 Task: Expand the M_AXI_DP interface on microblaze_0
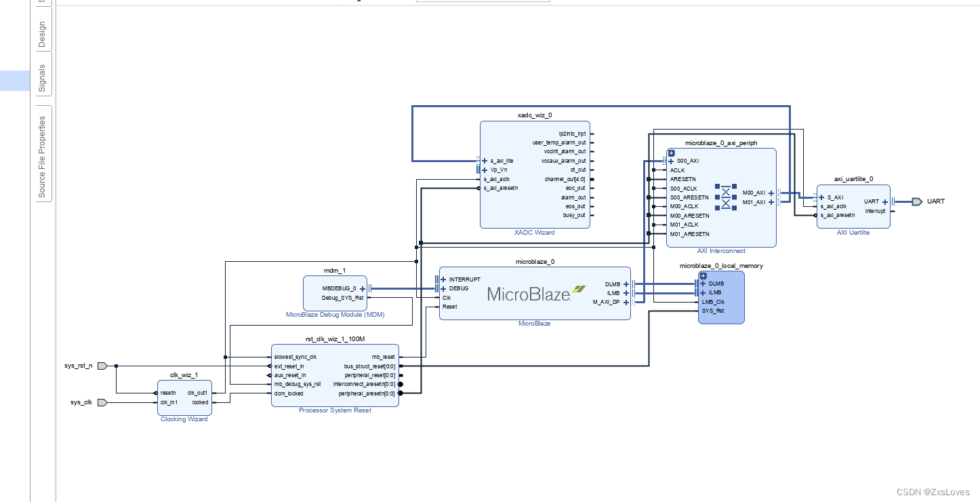tap(626, 303)
